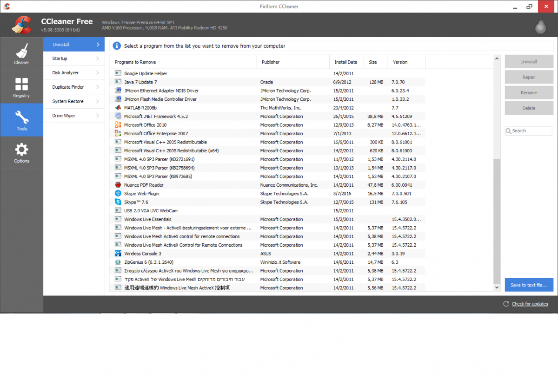This screenshot has width=558, height=392.
Task: Click the Microsoft Office 2010 icon
Action: pos(118,125)
